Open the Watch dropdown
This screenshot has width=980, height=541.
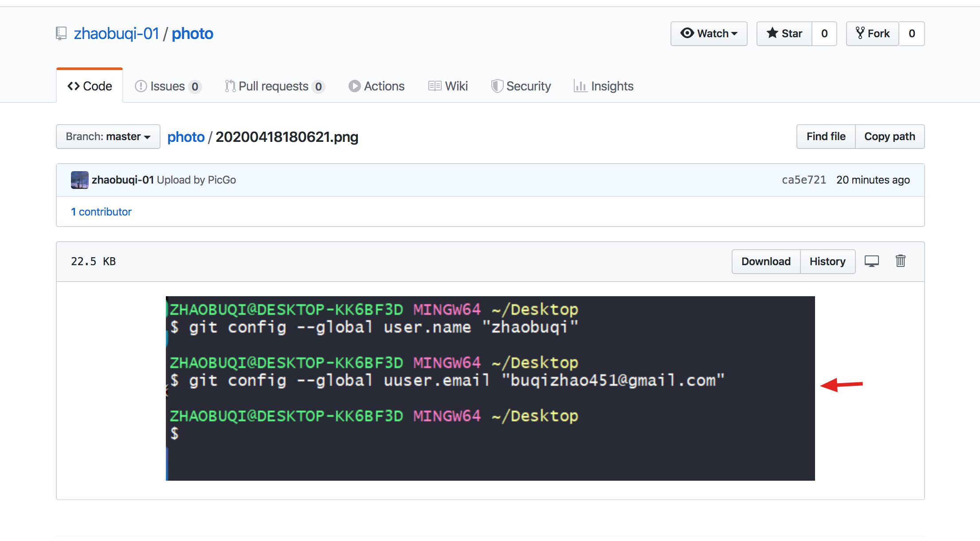point(709,33)
